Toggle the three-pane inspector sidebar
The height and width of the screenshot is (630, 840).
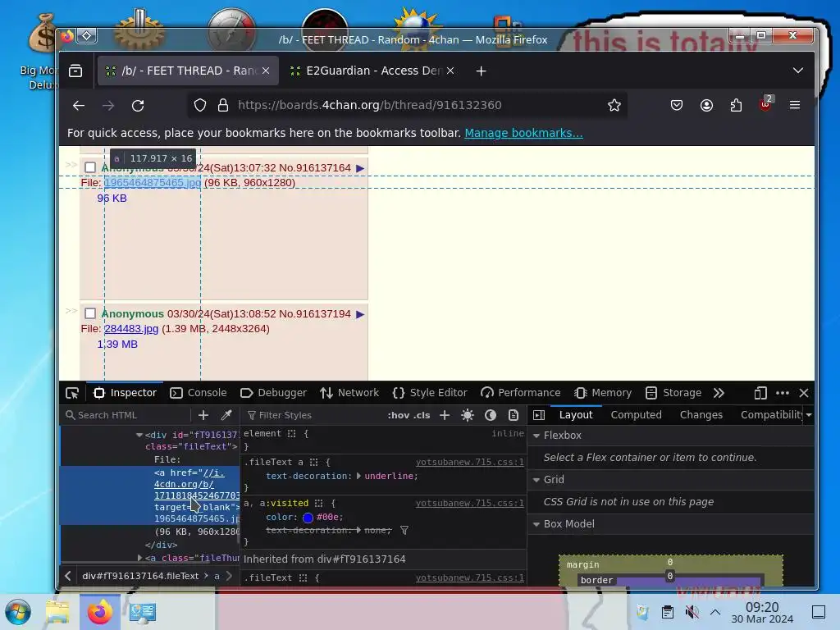pyautogui.click(x=539, y=415)
